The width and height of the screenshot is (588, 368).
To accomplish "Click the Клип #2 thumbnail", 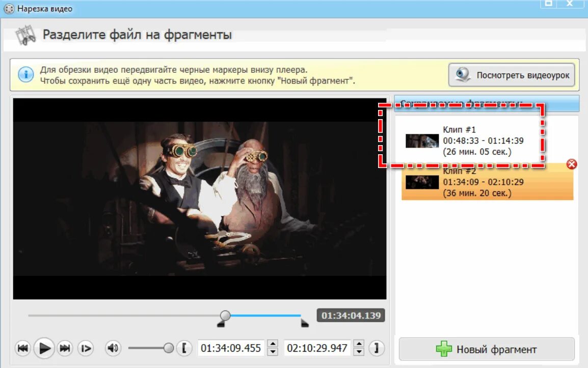I will 422,182.
